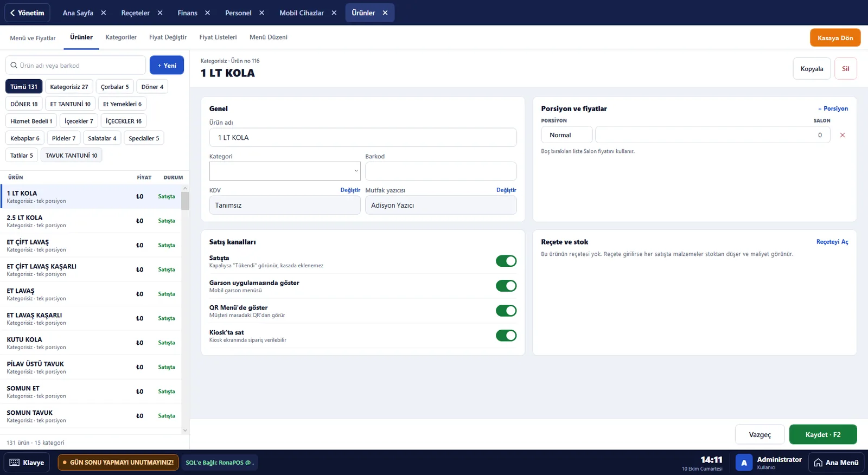Click Değiştir link for Mutfak yazıcısı
This screenshot has height=475, width=868.
(506, 190)
